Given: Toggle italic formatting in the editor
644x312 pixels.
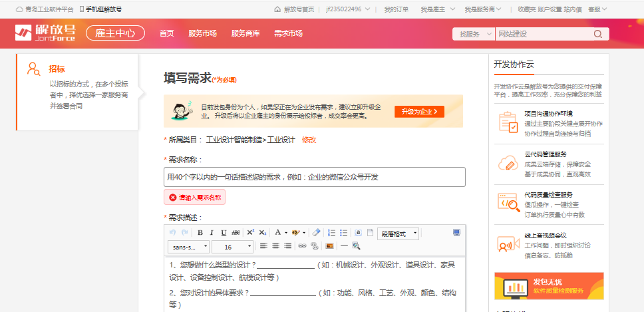Looking at the screenshot, I should coord(212,233).
